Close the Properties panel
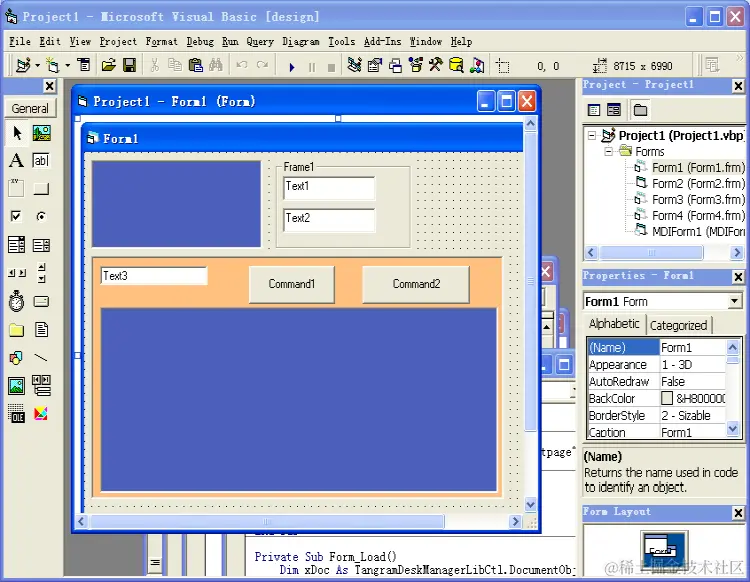Viewport: 750px width, 582px height. click(x=738, y=276)
